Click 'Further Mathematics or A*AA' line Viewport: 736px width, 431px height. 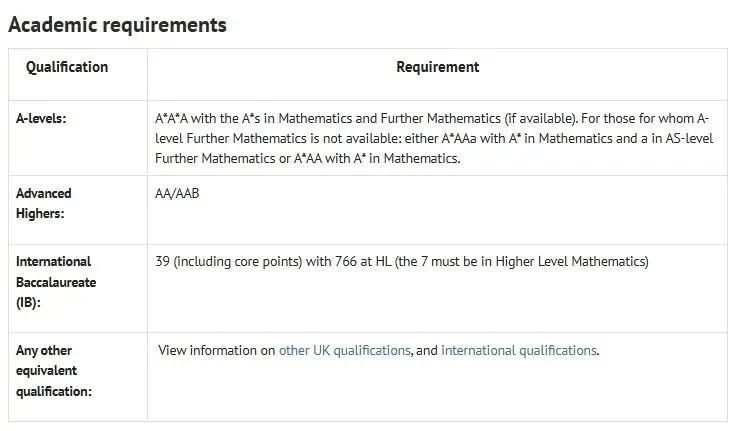pyautogui.click(x=307, y=159)
